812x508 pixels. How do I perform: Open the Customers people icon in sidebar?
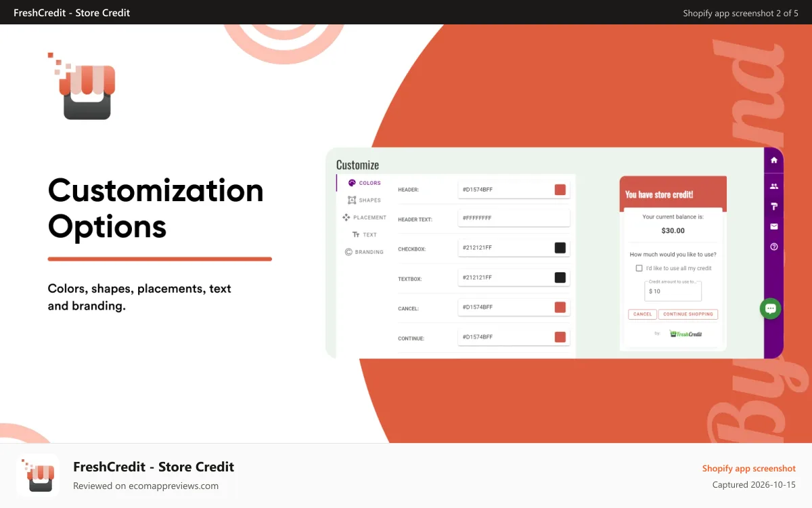(x=774, y=186)
